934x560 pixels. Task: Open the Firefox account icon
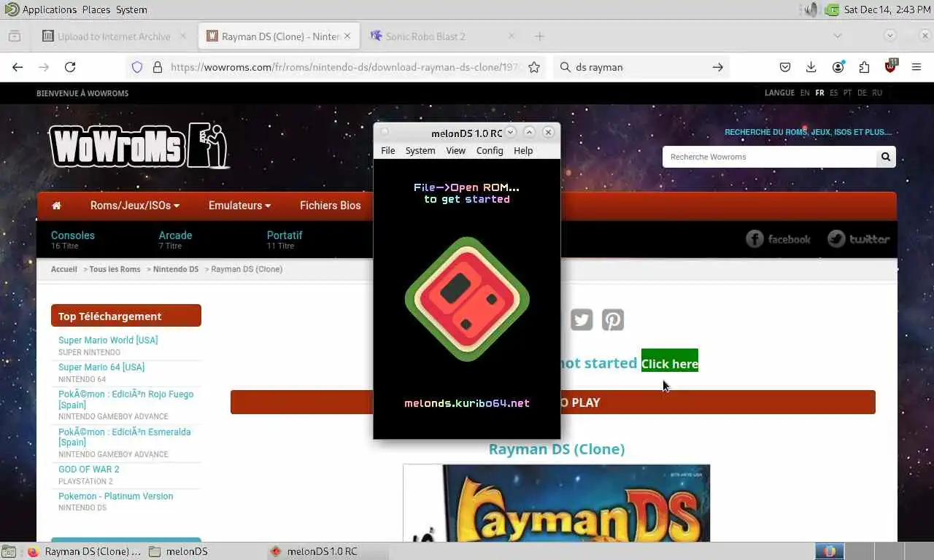tap(838, 67)
